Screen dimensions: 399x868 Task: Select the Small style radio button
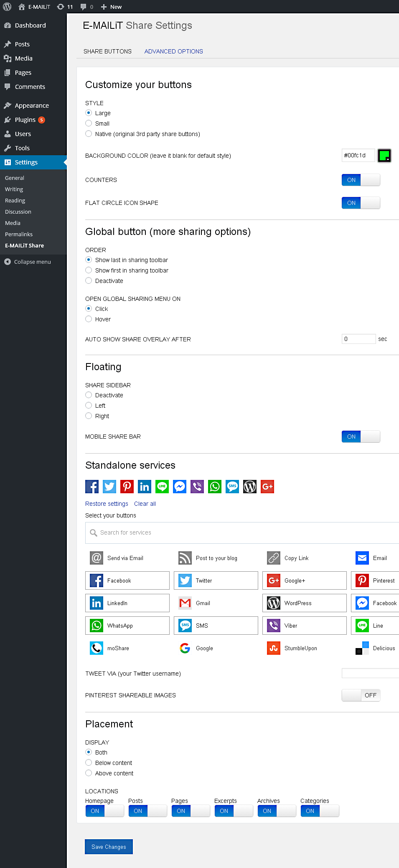tap(89, 123)
